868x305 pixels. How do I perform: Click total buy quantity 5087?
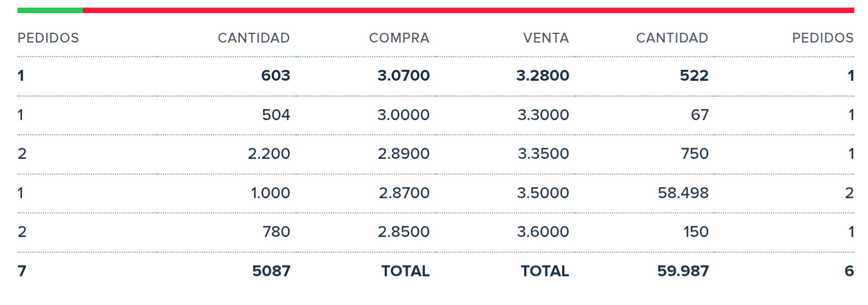click(271, 271)
